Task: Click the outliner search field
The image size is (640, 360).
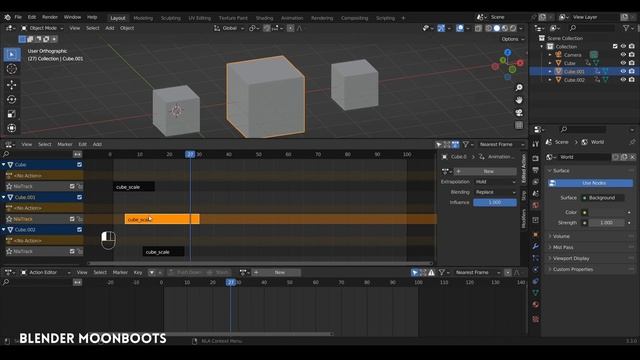Action: (592, 28)
